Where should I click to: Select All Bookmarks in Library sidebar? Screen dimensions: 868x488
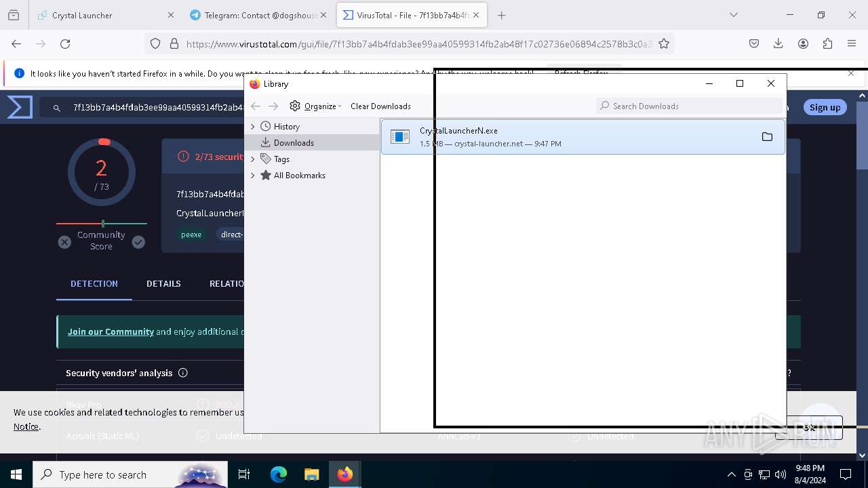click(300, 175)
